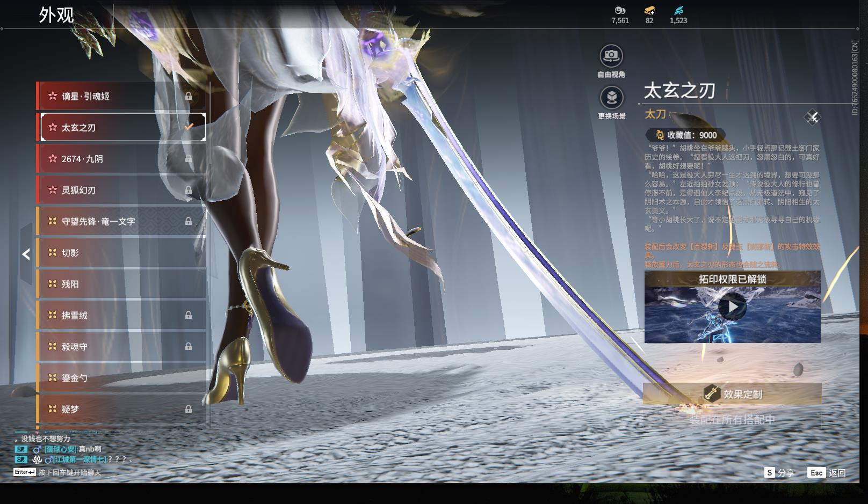Click the change scene cube icon
The height and width of the screenshot is (504, 868).
pyautogui.click(x=611, y=98)
